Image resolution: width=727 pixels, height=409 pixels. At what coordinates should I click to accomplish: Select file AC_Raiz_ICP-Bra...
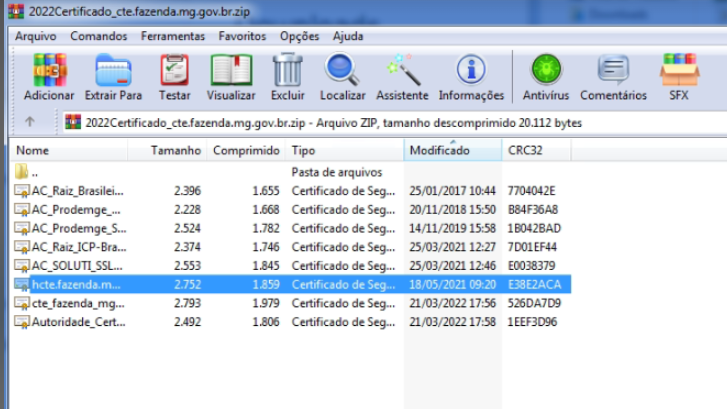[79, 247]
